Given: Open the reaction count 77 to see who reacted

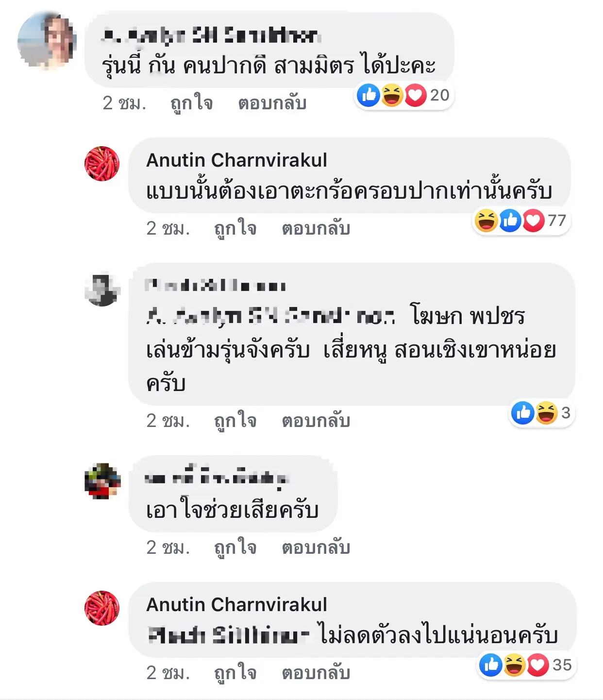Looking at the screenshot, I should click(557, 221).
